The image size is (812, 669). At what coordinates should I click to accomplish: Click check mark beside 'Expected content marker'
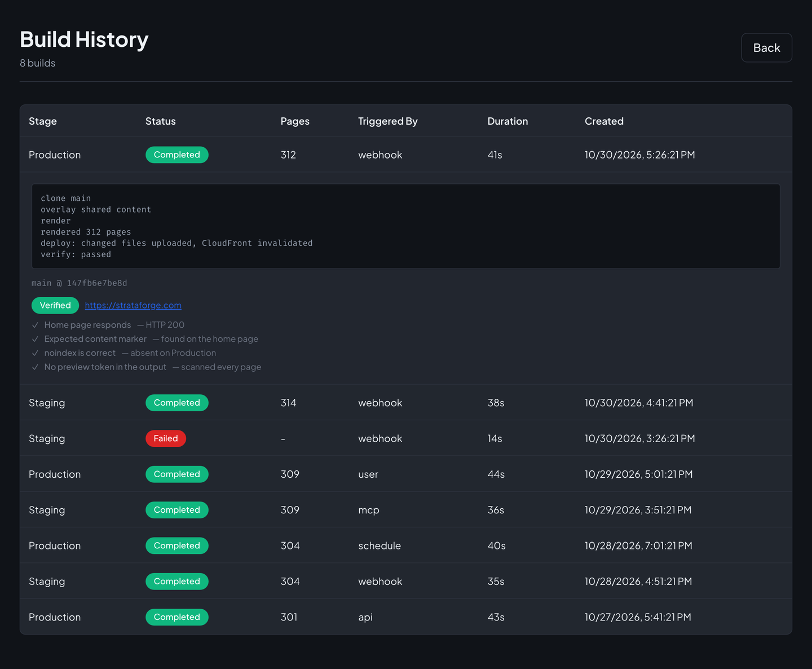coord(36,339)
